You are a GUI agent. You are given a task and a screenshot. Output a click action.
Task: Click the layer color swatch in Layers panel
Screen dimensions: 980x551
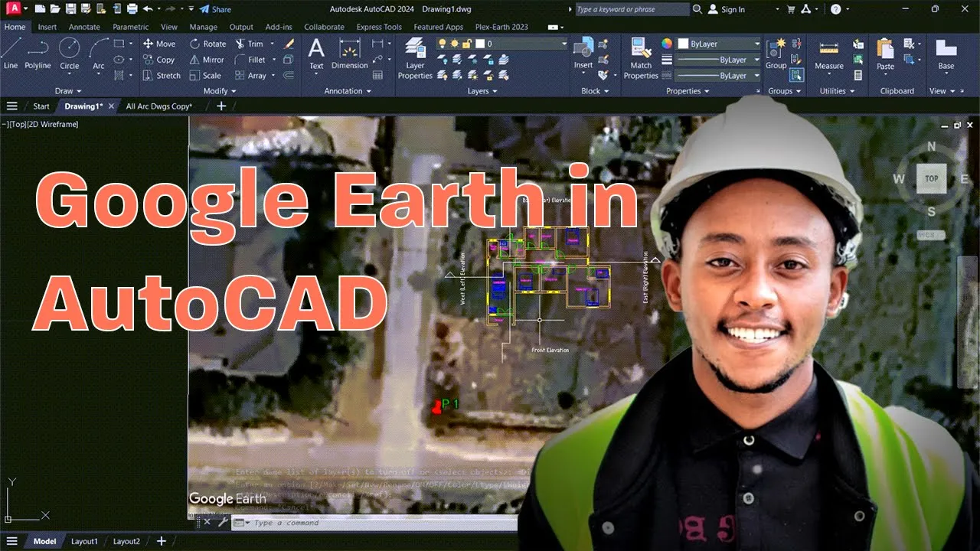(x=480, y=44)
